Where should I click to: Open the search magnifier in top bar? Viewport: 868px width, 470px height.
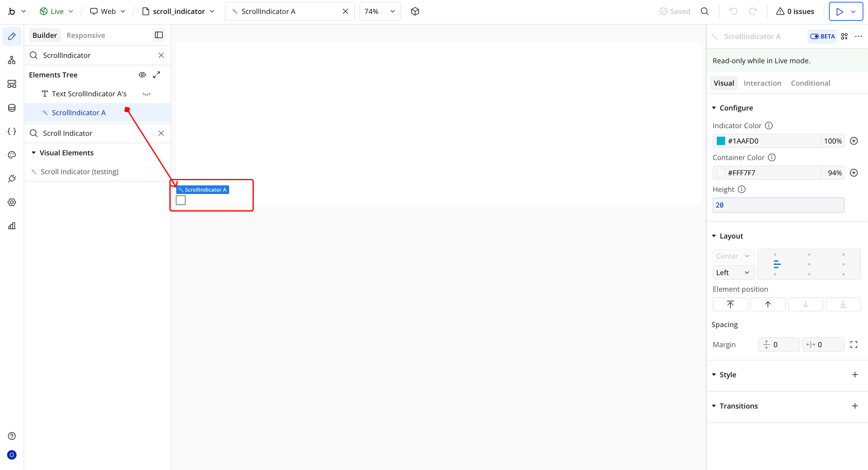click(705, 11)
